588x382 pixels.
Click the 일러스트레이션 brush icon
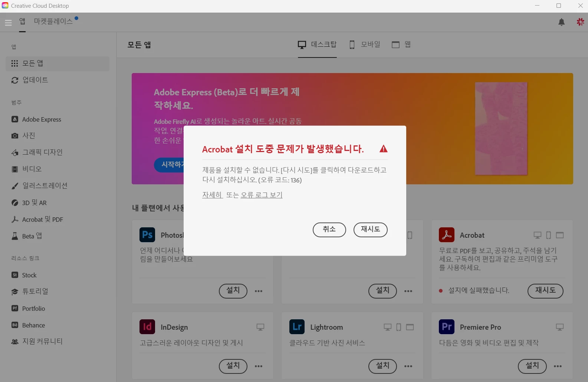(15, 186)
